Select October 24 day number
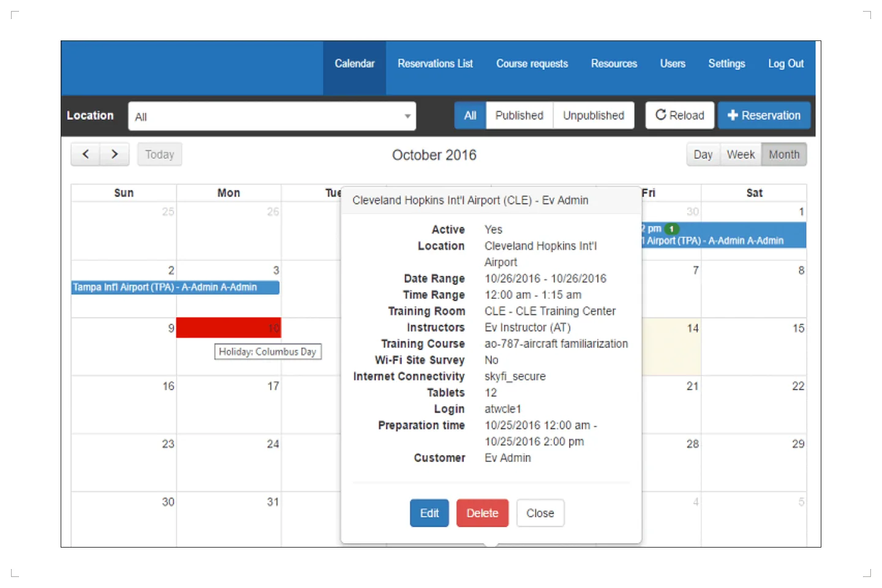882x588 pixels. click(x=273, y=443)
